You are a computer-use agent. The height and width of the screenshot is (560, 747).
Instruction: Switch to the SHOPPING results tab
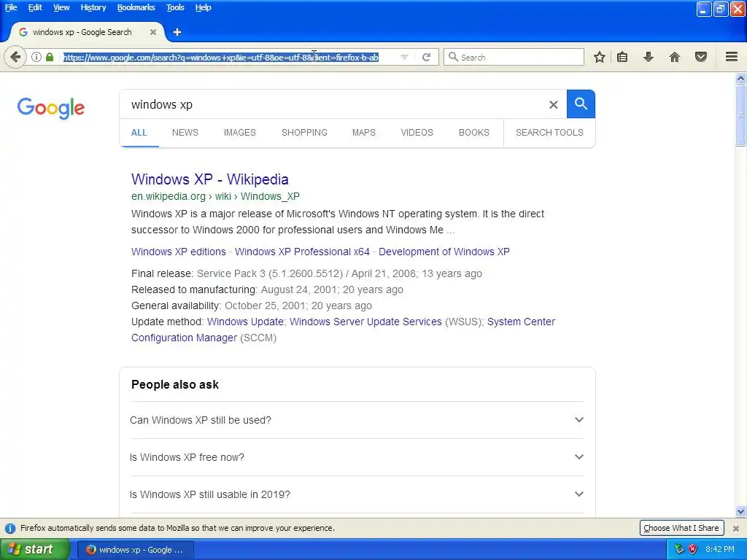(304, 133)
